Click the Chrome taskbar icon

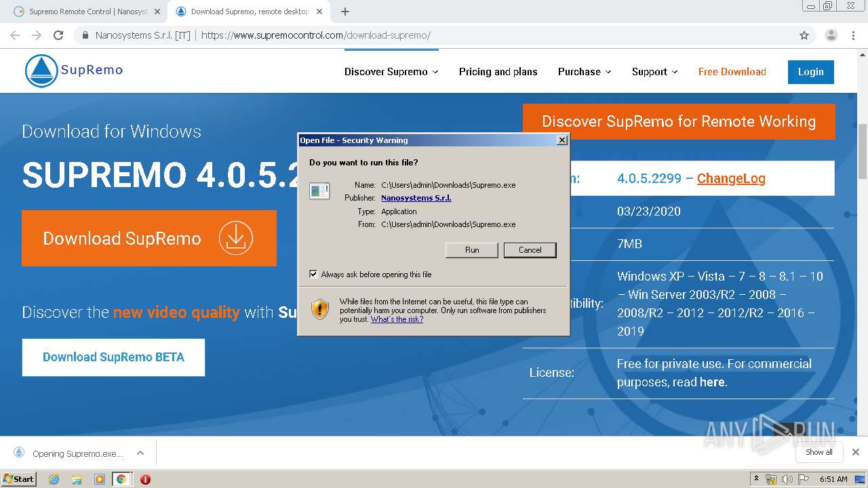click(x=121, y=479)
